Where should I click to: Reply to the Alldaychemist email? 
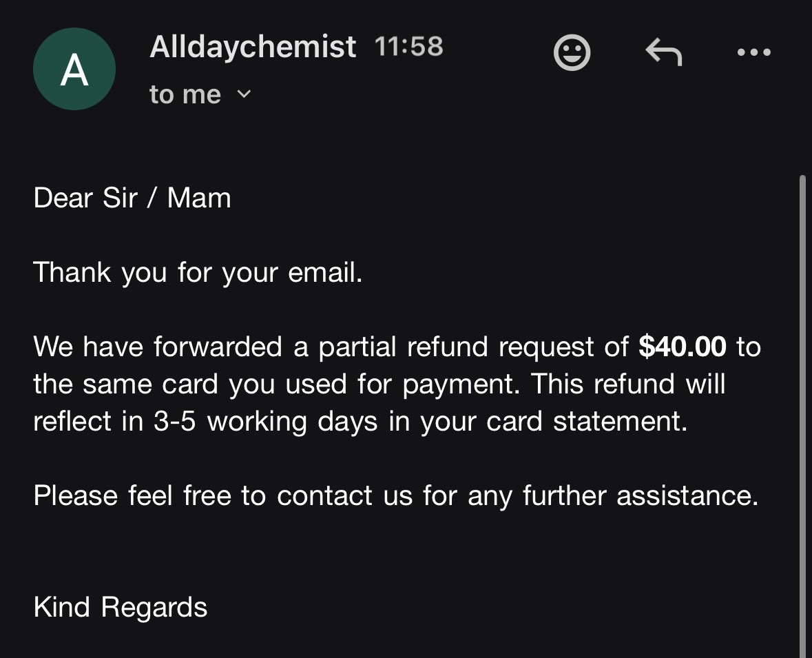[x=663, y=52]
